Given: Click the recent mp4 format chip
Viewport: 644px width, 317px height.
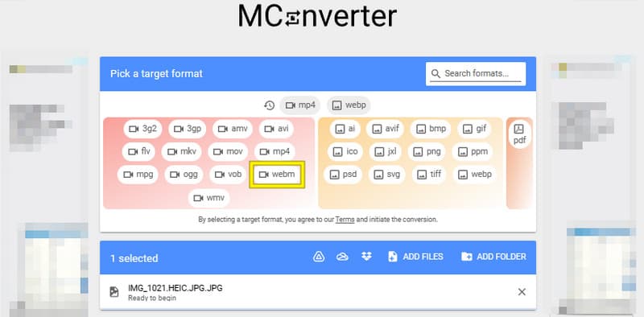Looking at the screenshot, I should 299,105.
